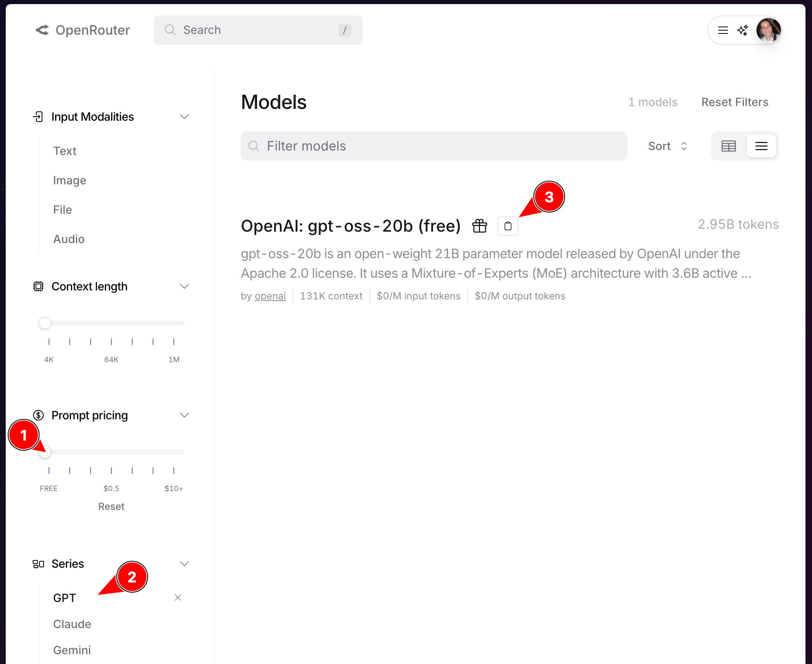The width and height of the screenshot is (812, 664).
Task: Switch to table view layout
Action: (x=729, y=146)
